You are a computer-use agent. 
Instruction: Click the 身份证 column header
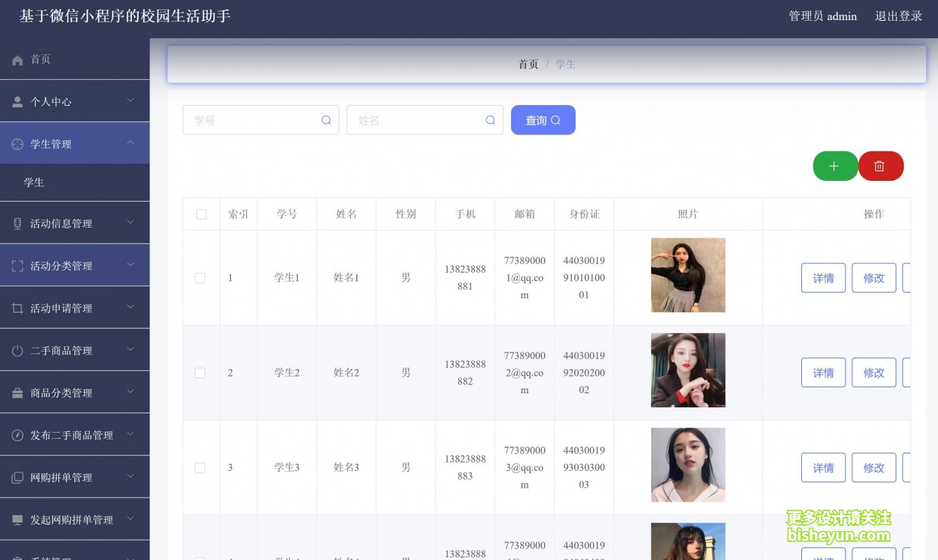click(x=584, y=214)
